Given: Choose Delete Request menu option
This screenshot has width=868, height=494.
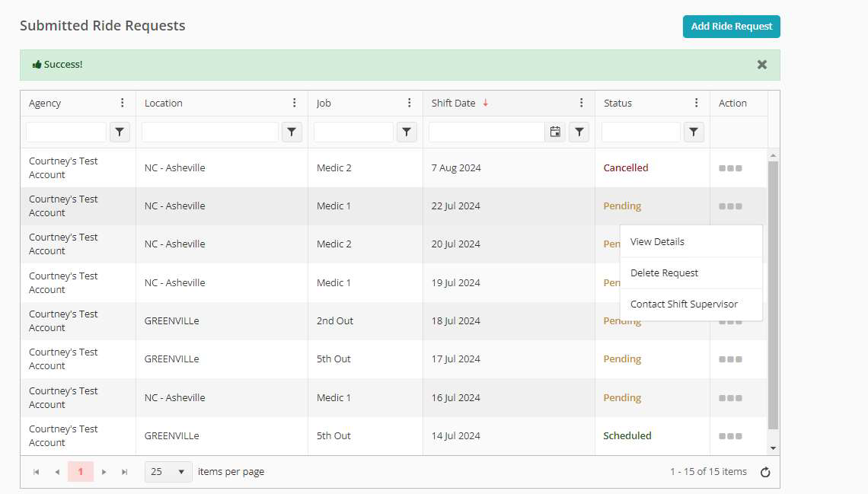Looking at the screenshot, I should (x=664, y=273).
